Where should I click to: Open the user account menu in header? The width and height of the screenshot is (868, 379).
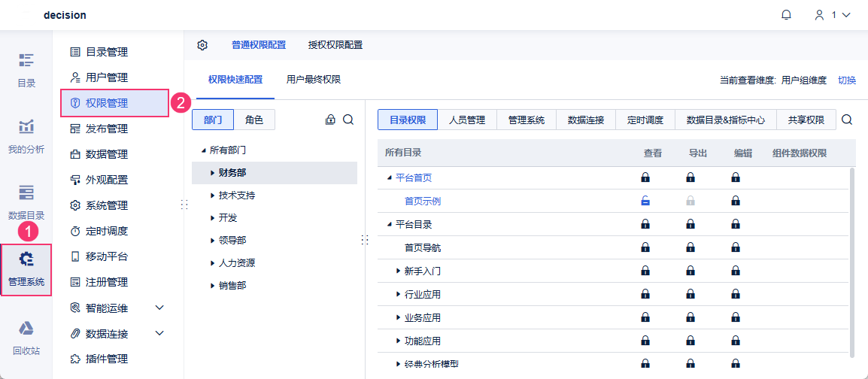click(833, 15)
